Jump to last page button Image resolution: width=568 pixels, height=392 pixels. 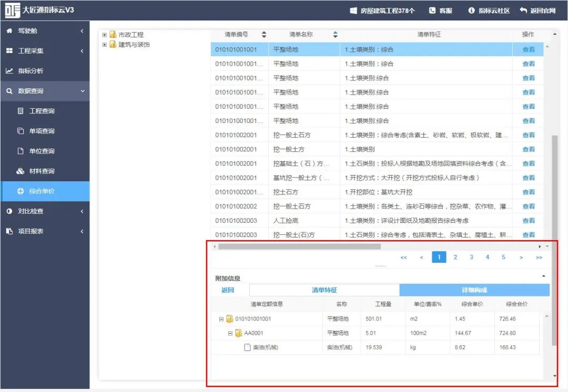[539, 257]
